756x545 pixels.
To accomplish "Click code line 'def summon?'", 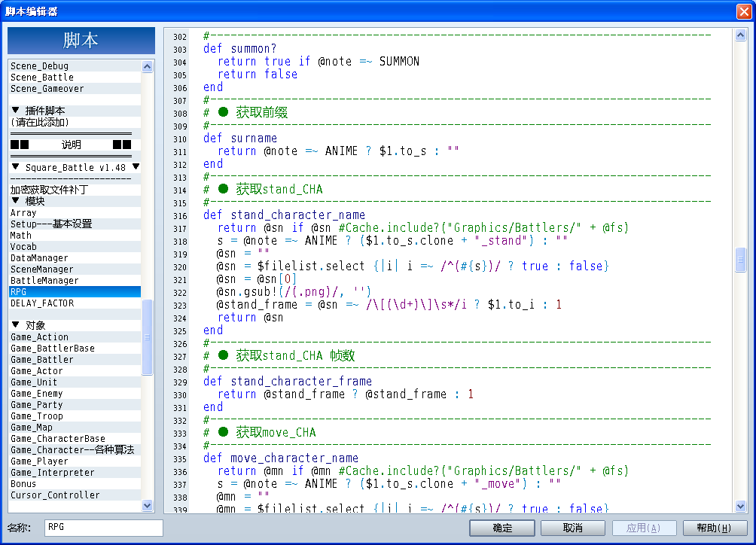I will coord(240,49).
